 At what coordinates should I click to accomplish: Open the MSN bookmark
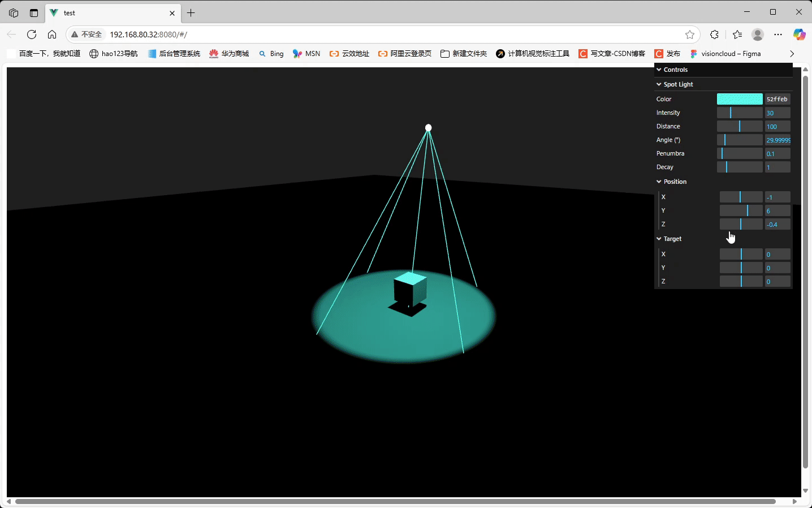pyautogui.click(x=306, y=54)
